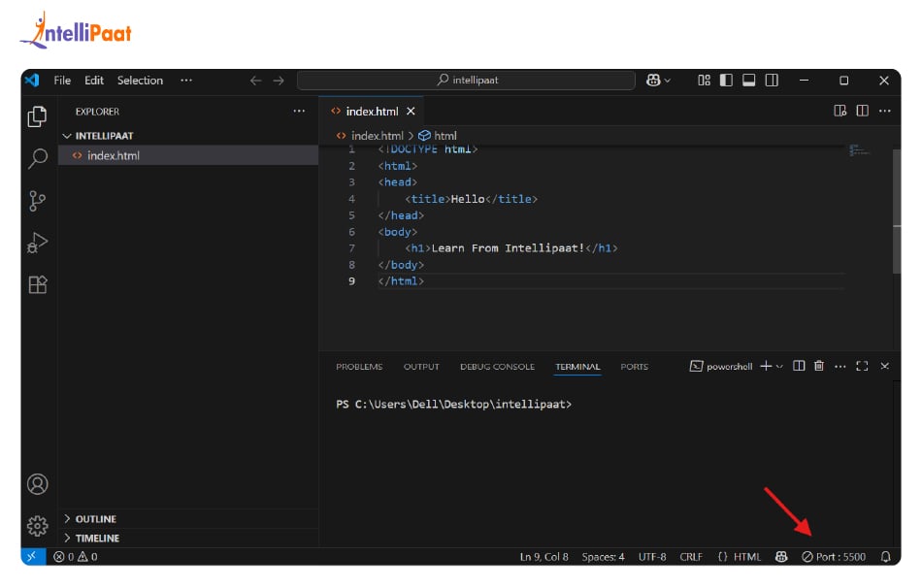Open Explorer views and more actions menu
Screen dimensions: 922x588
tap(299, 112)
